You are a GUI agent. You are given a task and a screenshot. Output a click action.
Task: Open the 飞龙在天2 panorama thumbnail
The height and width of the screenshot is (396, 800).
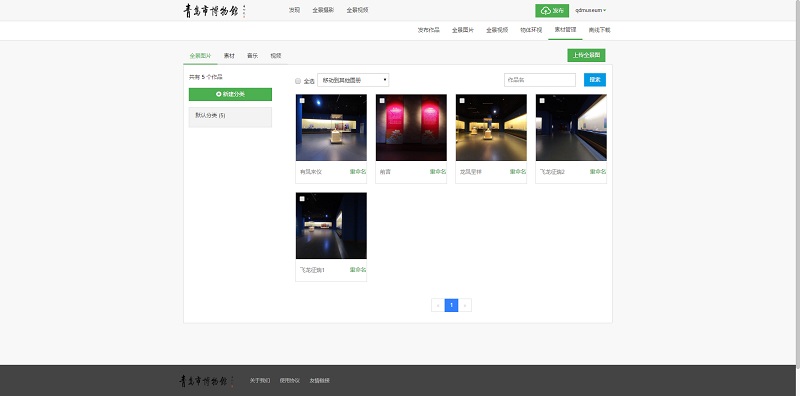click(x=571, y=128)
